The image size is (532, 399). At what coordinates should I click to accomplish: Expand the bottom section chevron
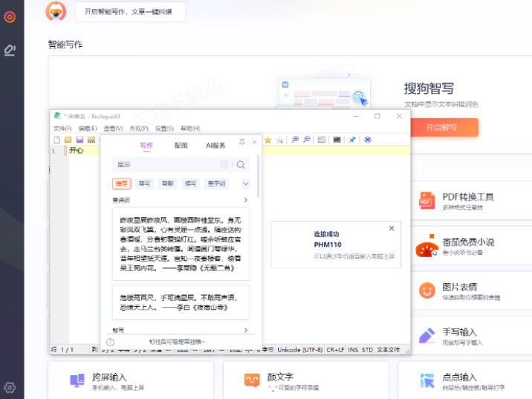click(x=246, y=330)
